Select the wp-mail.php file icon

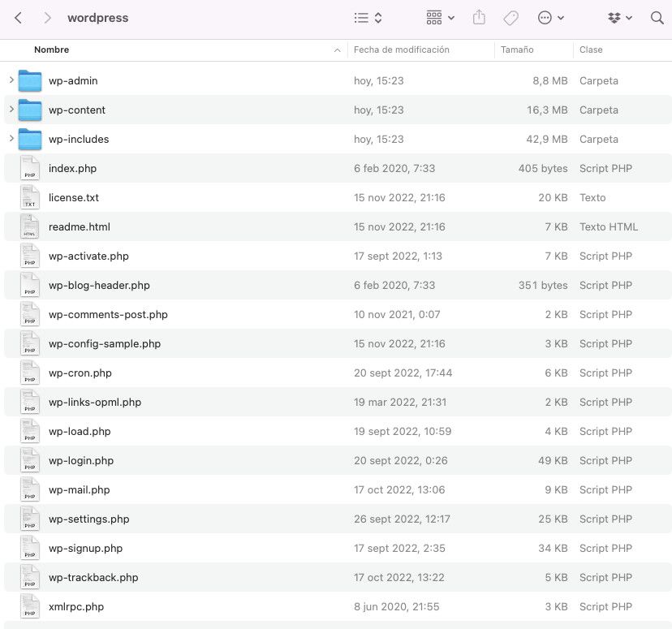tap(30, 489)
